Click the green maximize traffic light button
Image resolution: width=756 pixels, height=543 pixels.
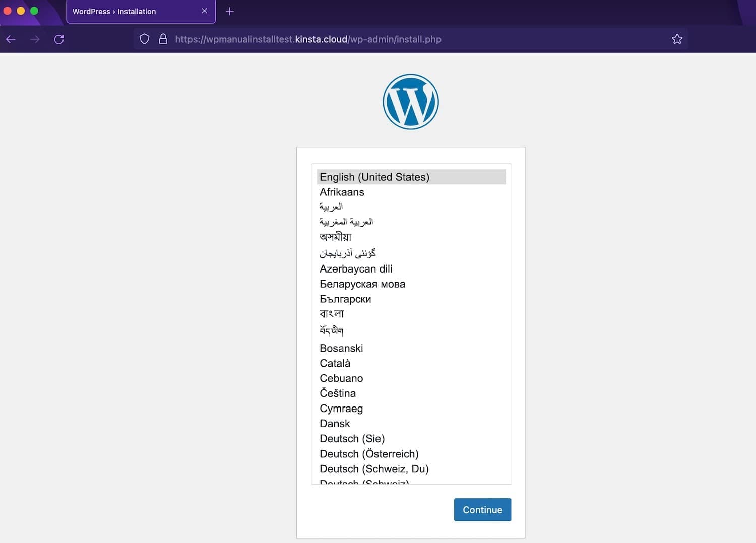(34, 10)
